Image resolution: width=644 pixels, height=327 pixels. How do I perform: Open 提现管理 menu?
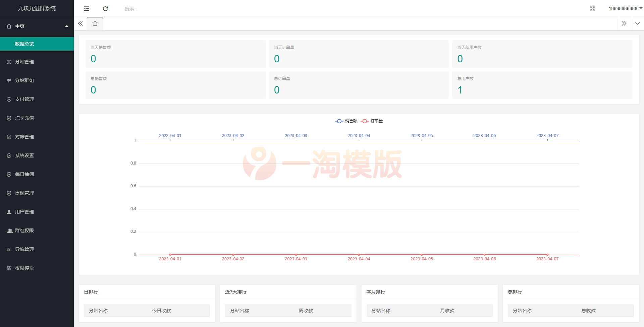[37, 193]
